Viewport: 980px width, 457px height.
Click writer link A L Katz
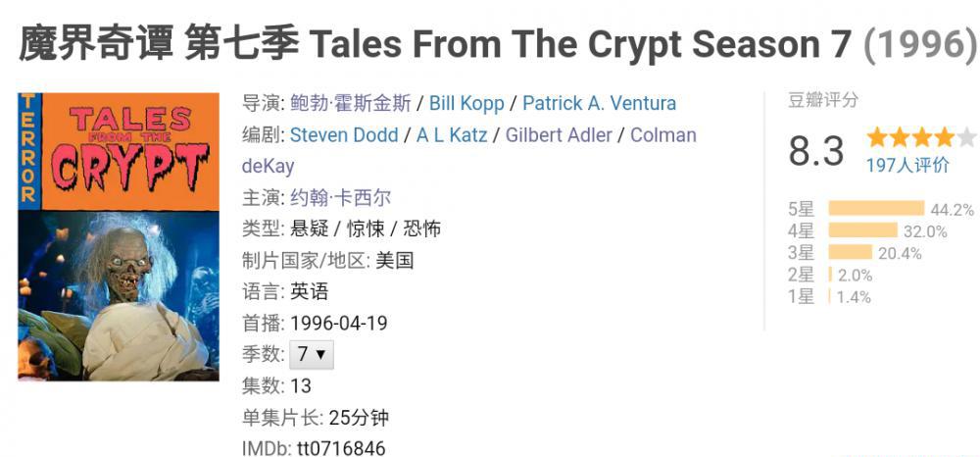pyautogui.click(x=451, y=135)
